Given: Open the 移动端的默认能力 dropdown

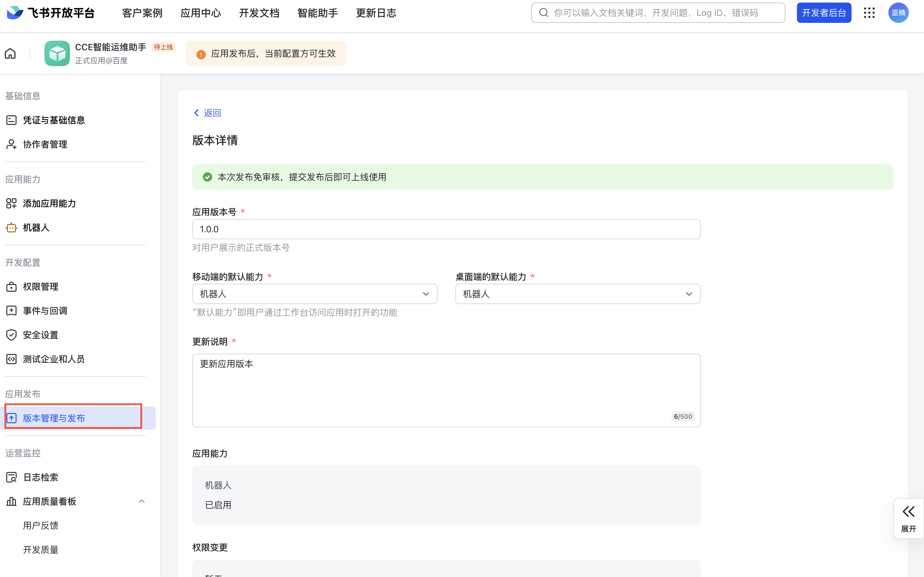Looking at the screenshot, I should (x=315, y=294).
